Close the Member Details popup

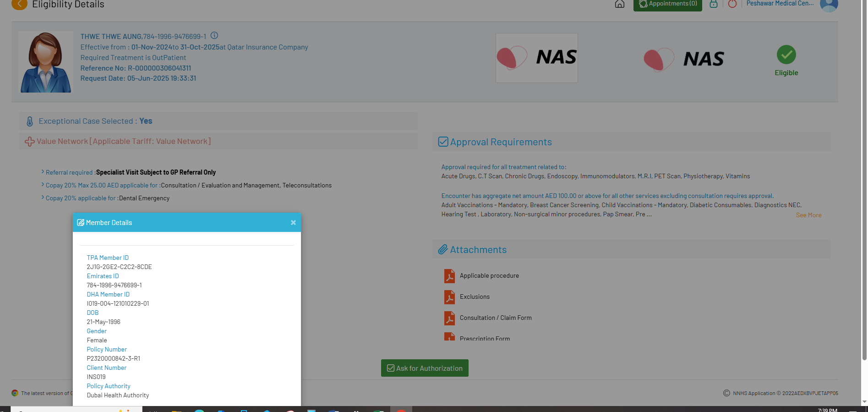[x=293, y=223]
